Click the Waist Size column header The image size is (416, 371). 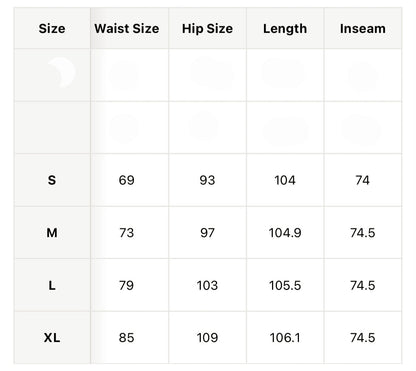[x=127, y=29]
